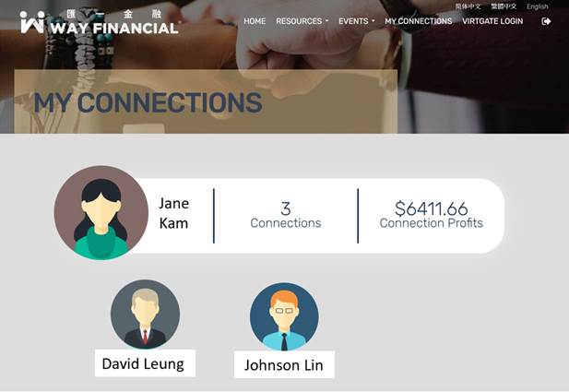The width and height of the screenshot is (569, 392).
Task: Click the 3 Connections counter
Action: click(x=286, y=215)
